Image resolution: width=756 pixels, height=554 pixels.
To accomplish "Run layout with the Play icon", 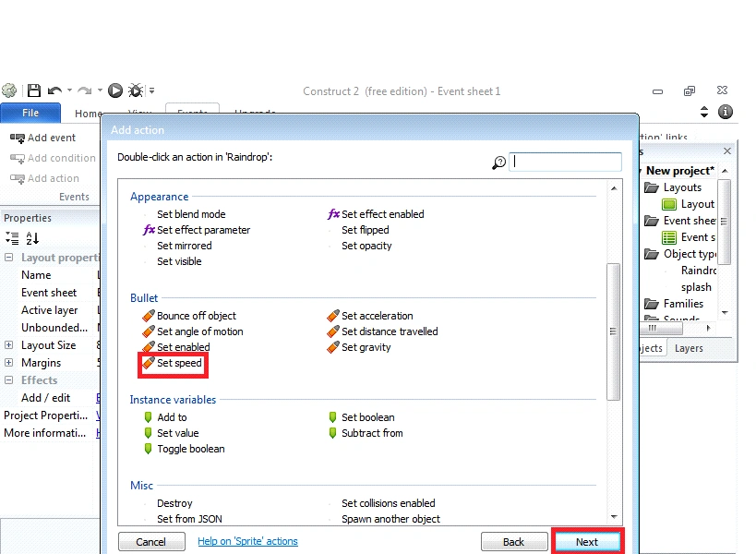I will pos(115,90).
